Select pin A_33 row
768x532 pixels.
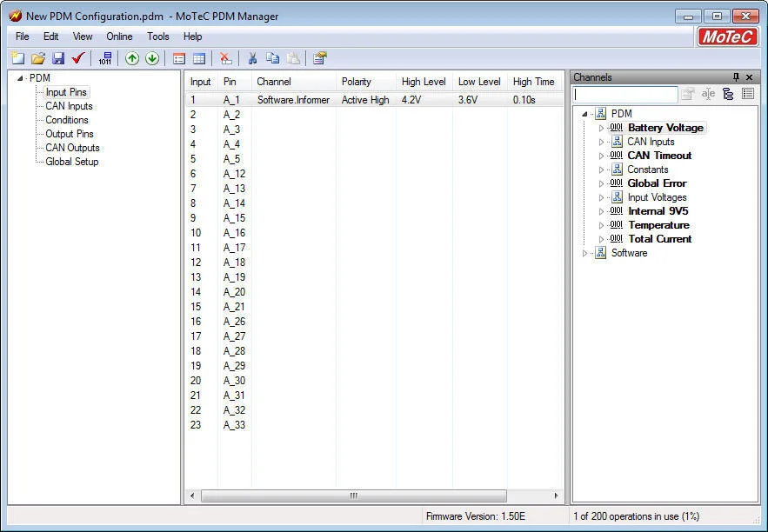pyautogui.click(x=374, y=425)
